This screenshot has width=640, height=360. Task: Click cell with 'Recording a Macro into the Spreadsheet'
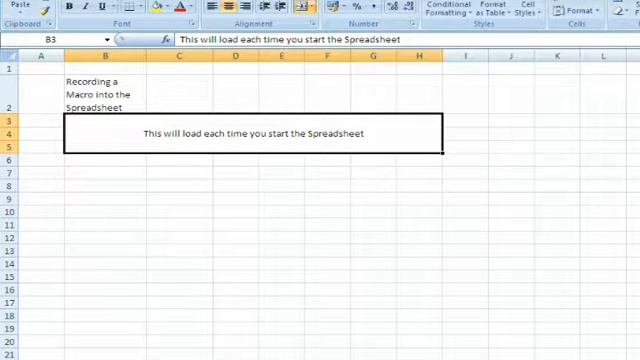point(105,94)
